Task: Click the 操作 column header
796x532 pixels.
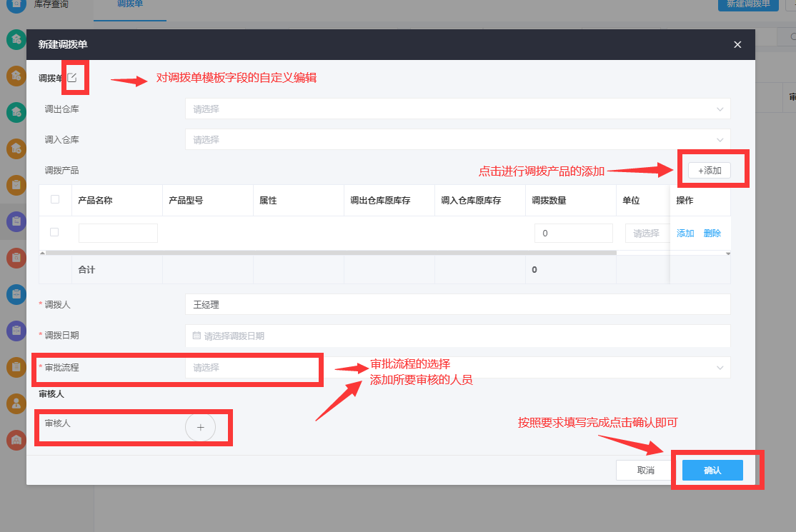Action: tap(685, 201)
